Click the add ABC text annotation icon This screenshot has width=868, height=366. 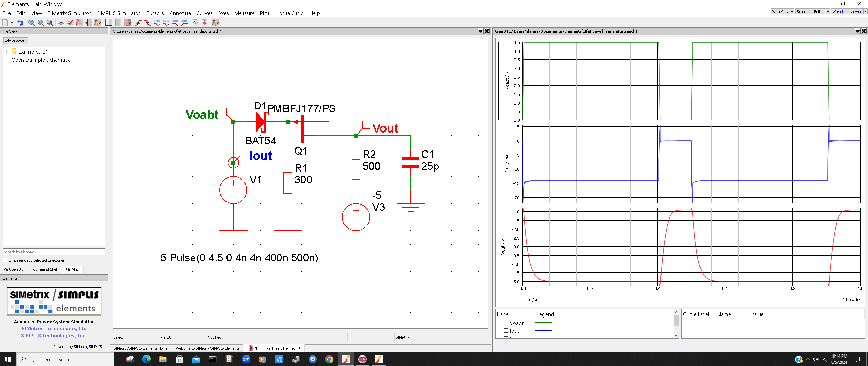pos(79,23)
